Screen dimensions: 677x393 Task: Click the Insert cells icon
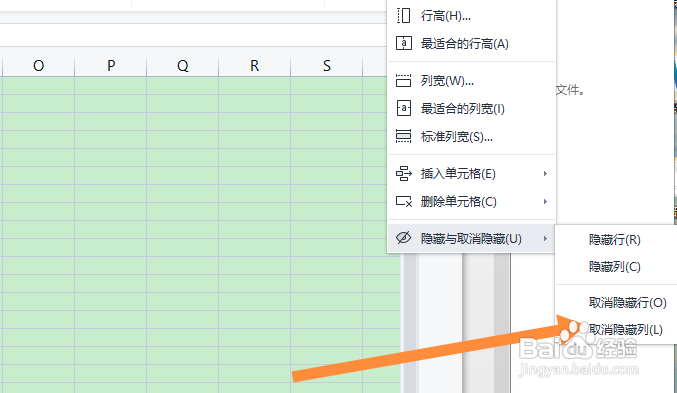click(403, 174)
